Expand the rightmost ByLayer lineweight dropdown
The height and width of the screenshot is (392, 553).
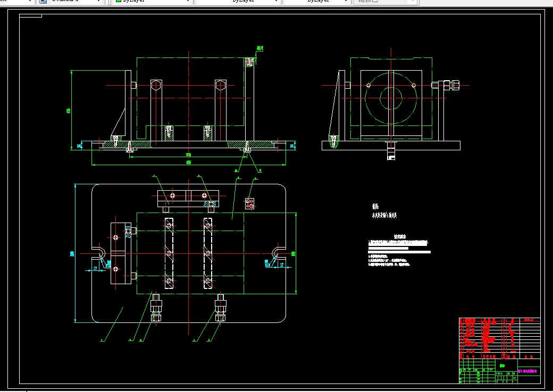tap(347, 2)
